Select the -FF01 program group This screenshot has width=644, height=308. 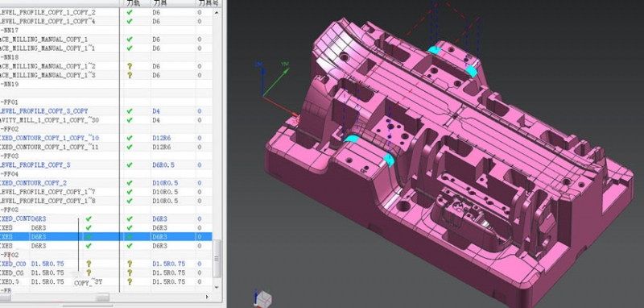point(10,102)
